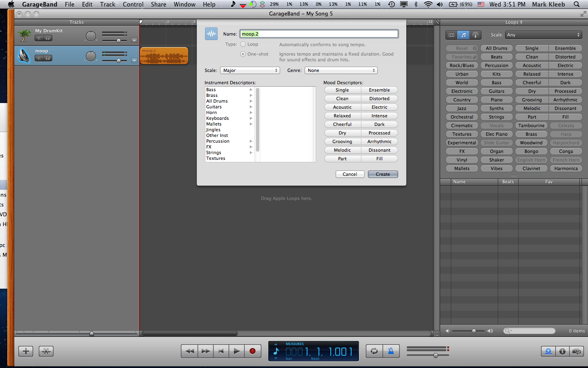Mute the moop track
This screenshot has width=588, height=368.
click(39, 58)
